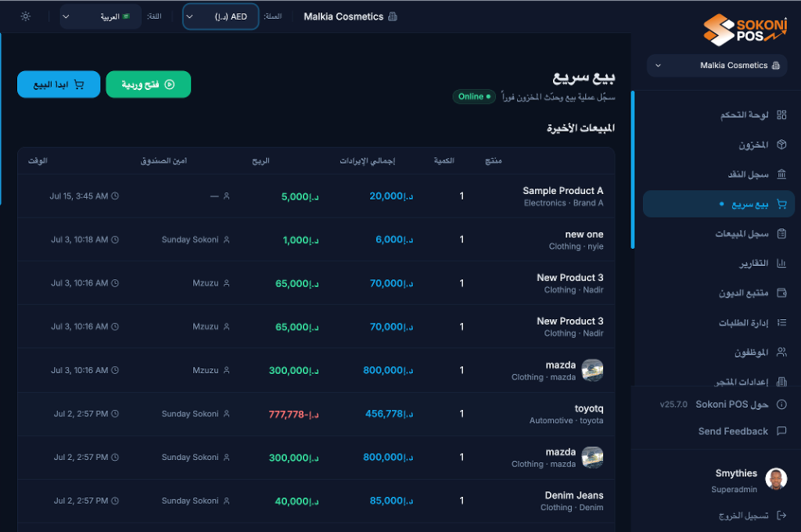
Task: Click the clock icon beside Jul 3, 10:18 AM
Action: [115, 239]
